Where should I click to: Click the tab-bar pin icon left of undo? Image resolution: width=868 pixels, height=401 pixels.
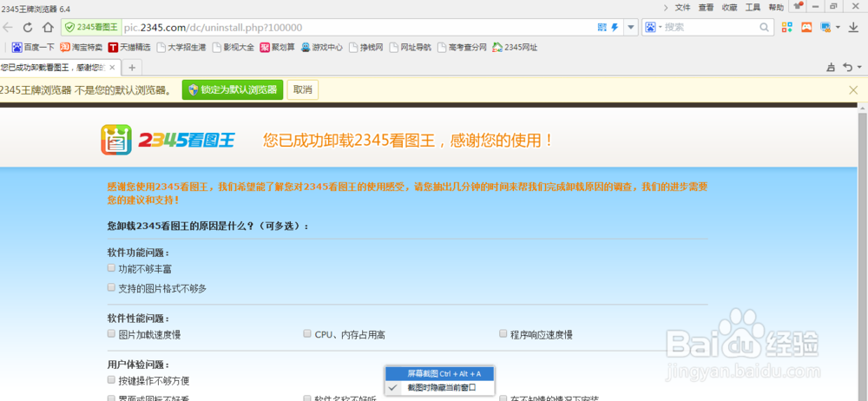831,67
